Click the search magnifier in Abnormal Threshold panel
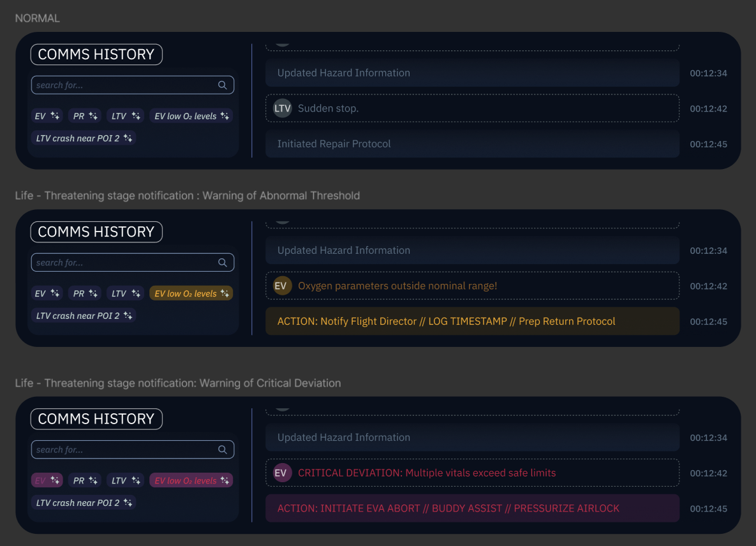This screenshot has height=546, width=756. (x=222, y=263)
